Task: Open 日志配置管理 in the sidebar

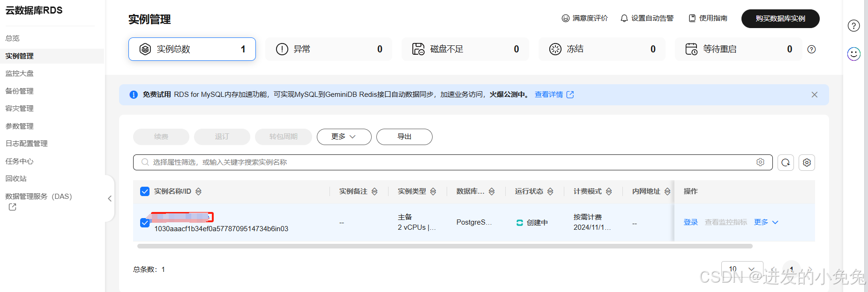Action: [27, 144]
